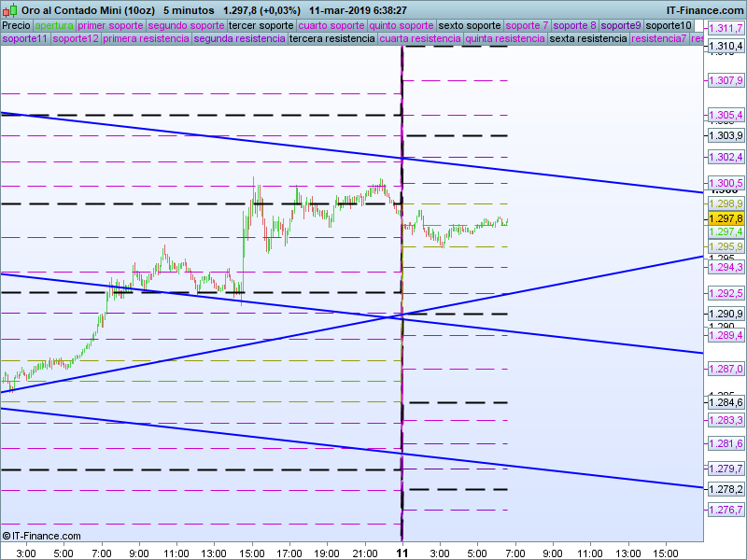747x560 pixels.
Task: Click the IT-Finance.com link at top right
Action: [x=705, y=9]
